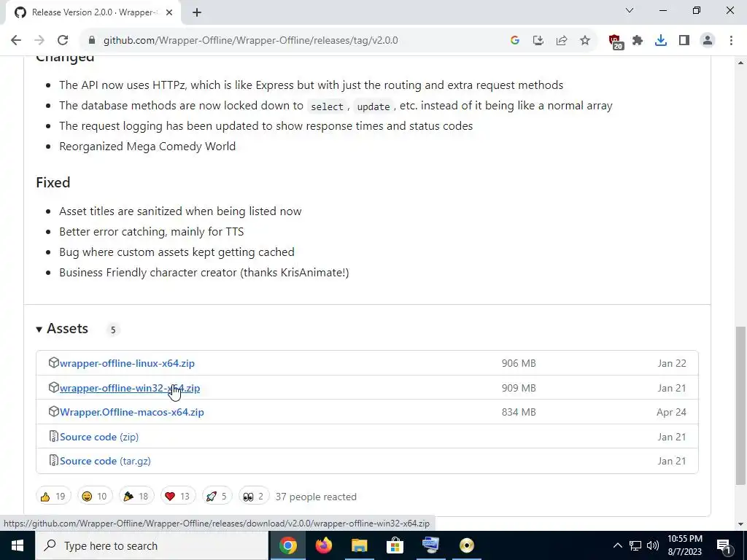747x560 pixels.
Task: Click scrollbar up arrow
Action: tap(740, 63)
